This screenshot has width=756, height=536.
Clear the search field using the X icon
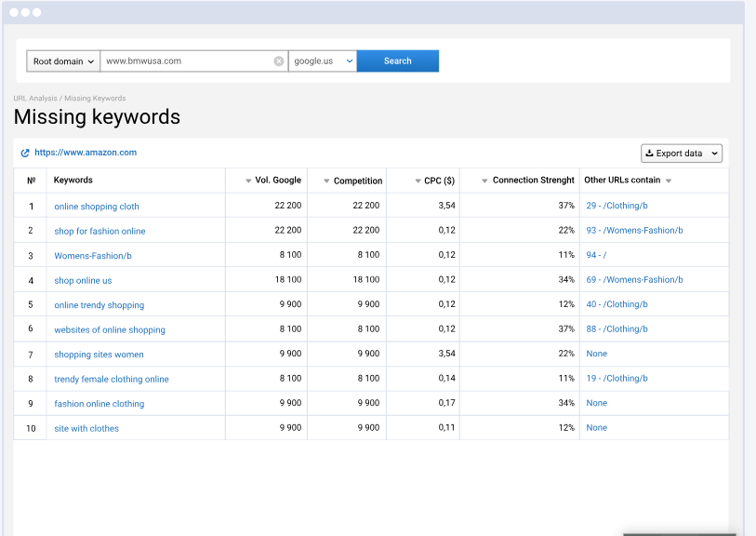(x=278, y=60)
